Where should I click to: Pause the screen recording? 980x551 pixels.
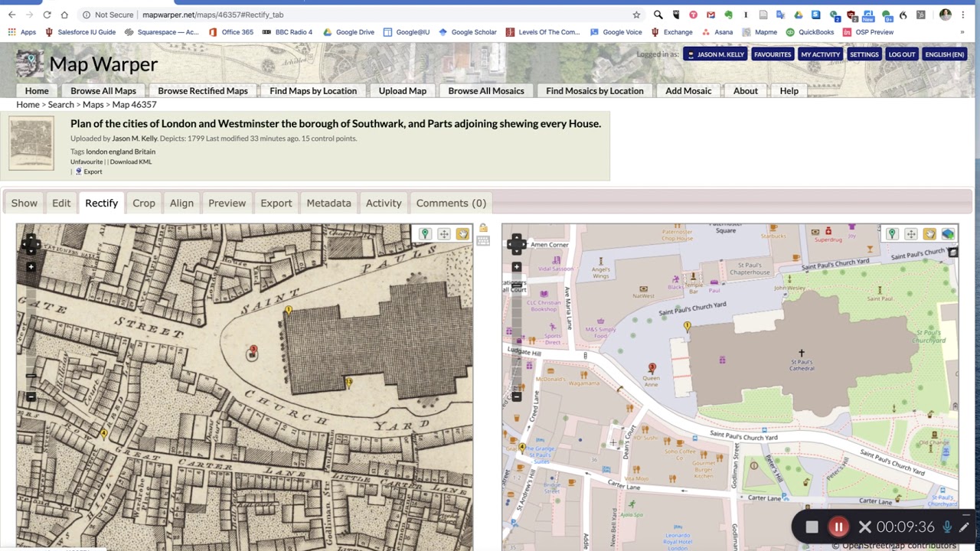838,527
